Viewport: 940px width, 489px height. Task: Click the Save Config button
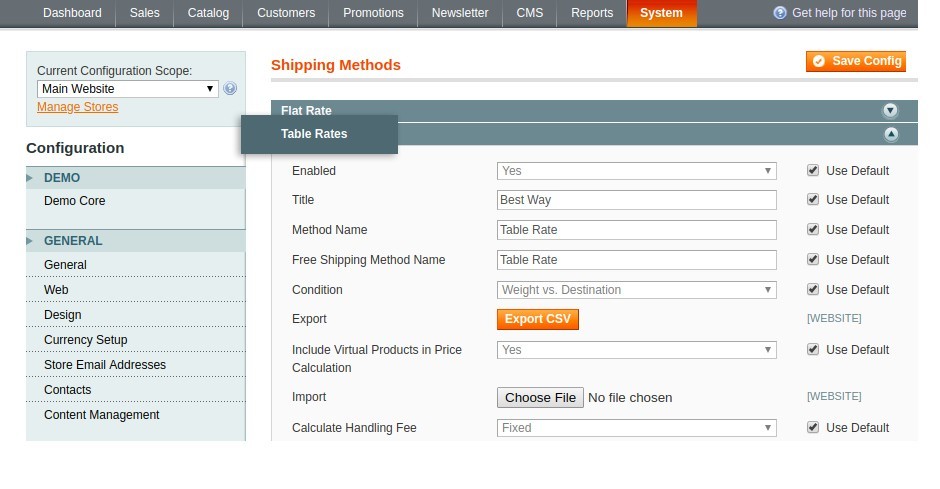pos(855,61)
